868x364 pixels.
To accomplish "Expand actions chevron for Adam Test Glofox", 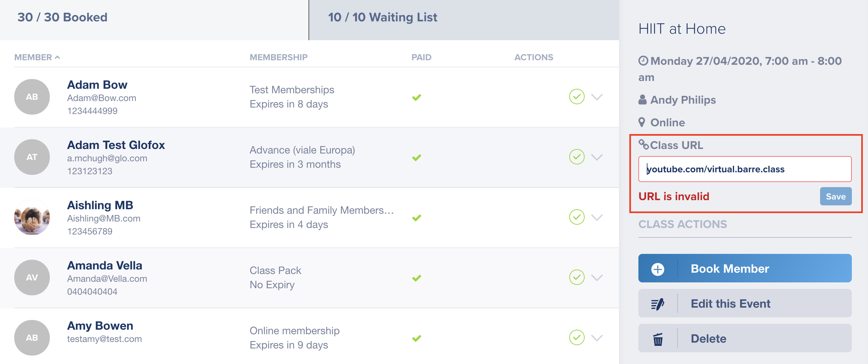I will click(597, 157).
